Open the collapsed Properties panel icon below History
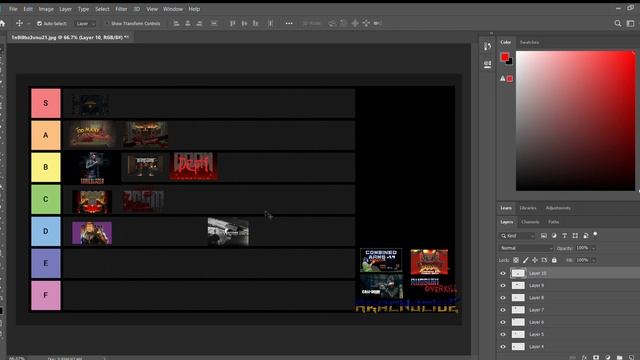Image resolution: width=640 pixels, height=360 pixels. pos(487,64)
